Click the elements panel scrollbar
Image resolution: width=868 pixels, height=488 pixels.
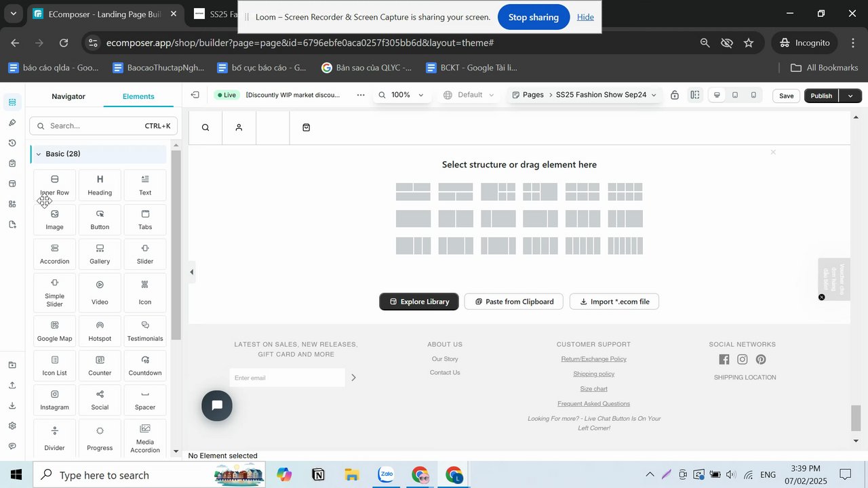tap(176, 244)
